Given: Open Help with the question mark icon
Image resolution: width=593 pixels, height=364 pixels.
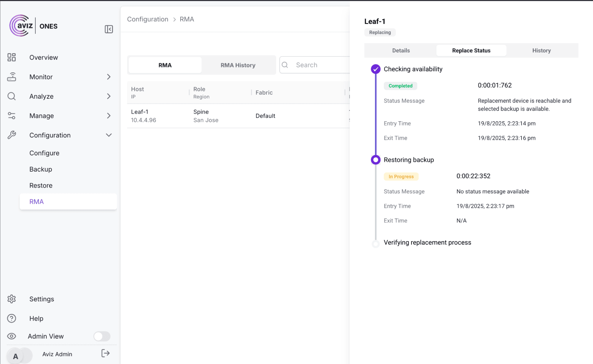Looking at the screenshot, I should [12, 318].
